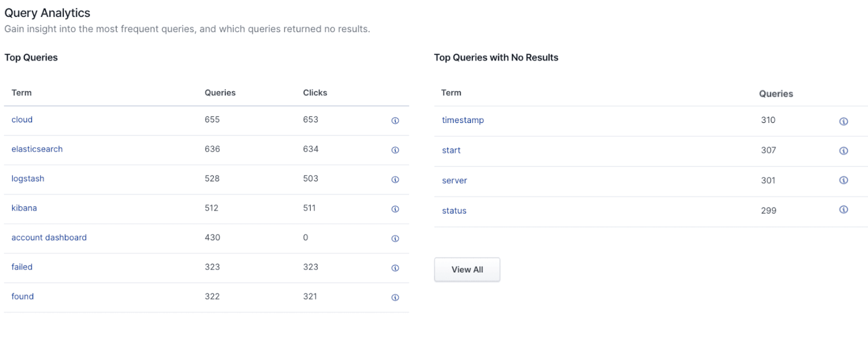Open info icon in elasticsearch row
Screen dimensions: 868x343
395,150
